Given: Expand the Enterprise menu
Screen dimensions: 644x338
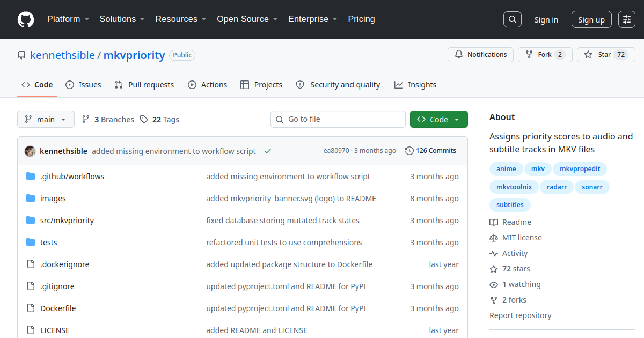Looking at the screenshot, I should tap(312, 19).
